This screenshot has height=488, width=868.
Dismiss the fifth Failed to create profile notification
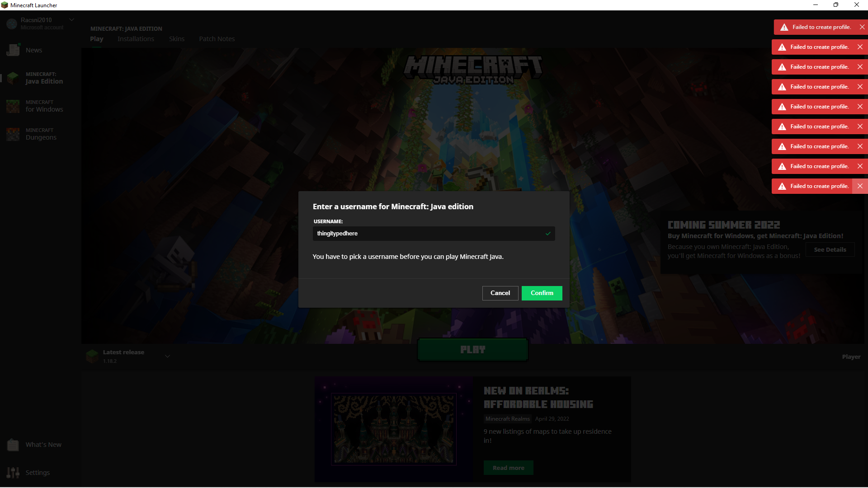point(860,107)
